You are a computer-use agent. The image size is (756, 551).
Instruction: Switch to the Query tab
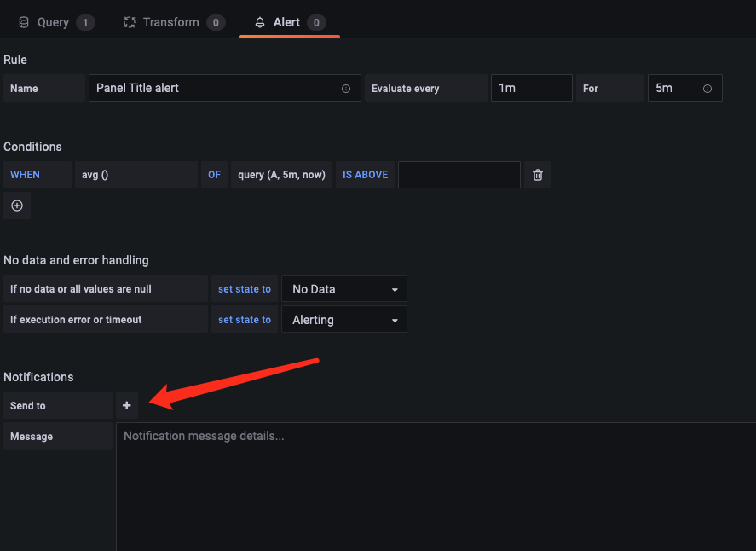[53, 23]
